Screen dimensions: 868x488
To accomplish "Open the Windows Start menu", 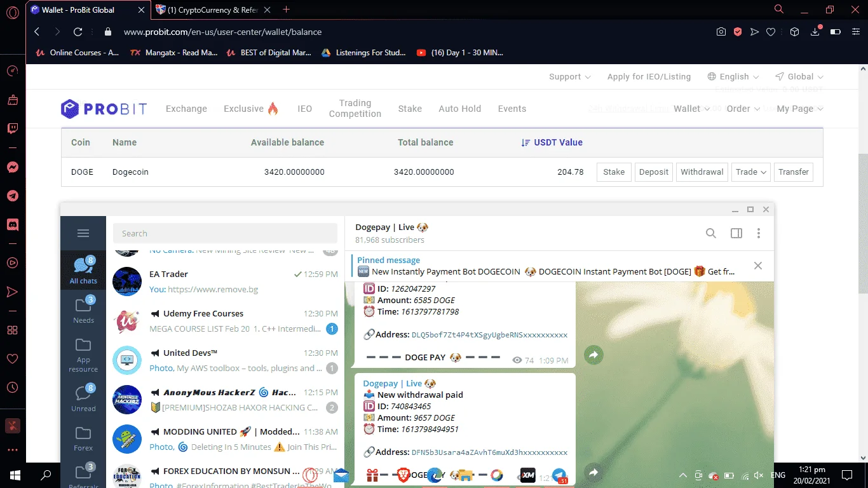I will (15, 475).
